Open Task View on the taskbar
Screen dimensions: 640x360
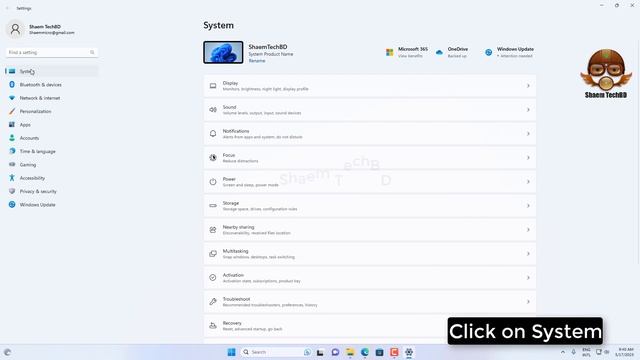click(320, 352)
